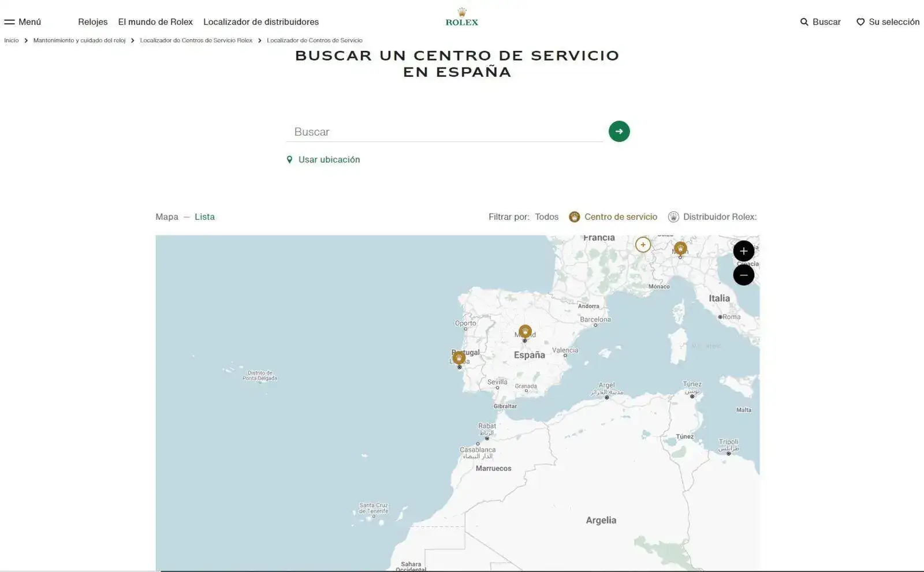Click the gold crown icon for Centro de servicio
924x572 pixels.
click(x=574, y=217)
